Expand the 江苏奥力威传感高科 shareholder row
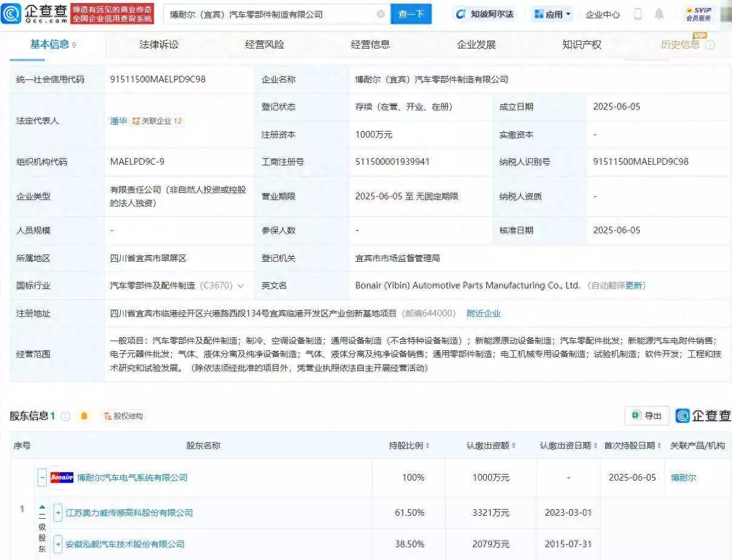This screenshot has height=560, width=732. (57, 512)
